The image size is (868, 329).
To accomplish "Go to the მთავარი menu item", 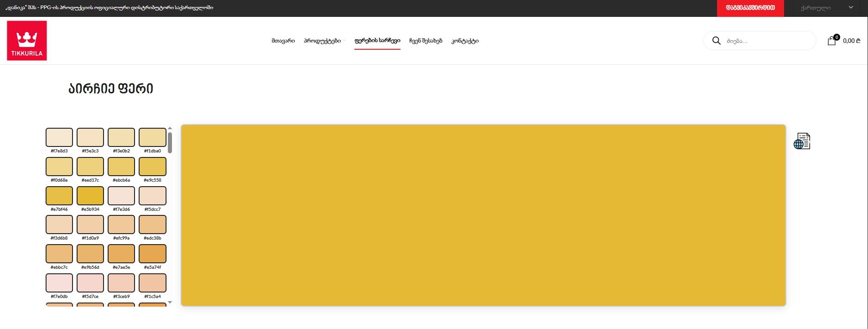I will [x=283, y=41].
